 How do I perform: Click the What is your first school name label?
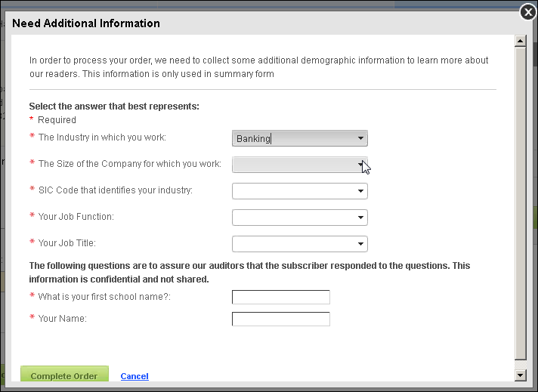pyautogui.click(x=104, y=296)
